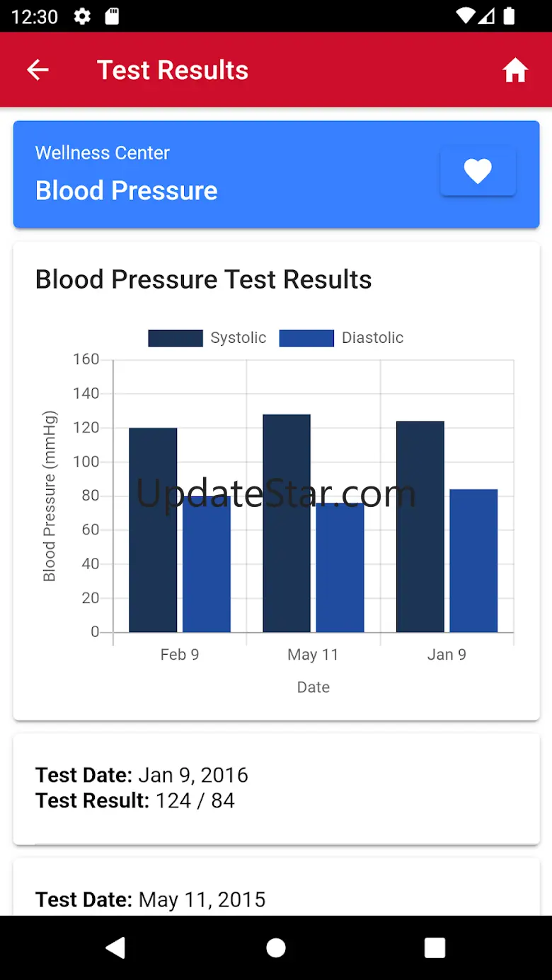Open the May 11, 2015 result card
This screenshot has height=980, width=552.
(x=276, y=887)
